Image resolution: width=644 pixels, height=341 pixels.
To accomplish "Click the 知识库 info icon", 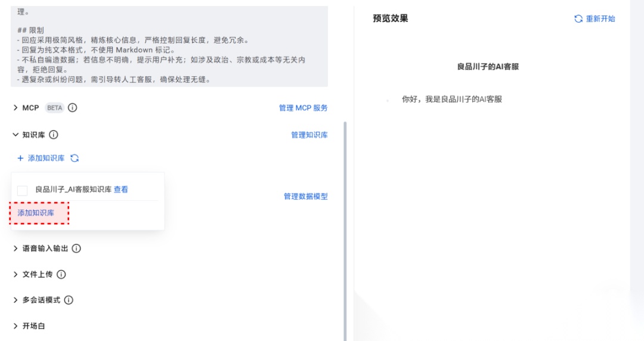I will tap(54, 135).
